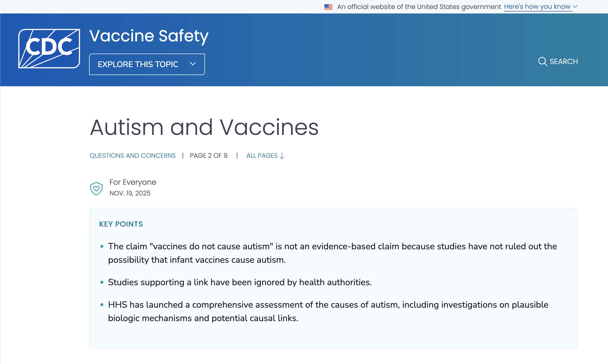The width and height of the screenshot is (608, 364).
Task: Jump to All Pages link
Action: pos(262,156)
